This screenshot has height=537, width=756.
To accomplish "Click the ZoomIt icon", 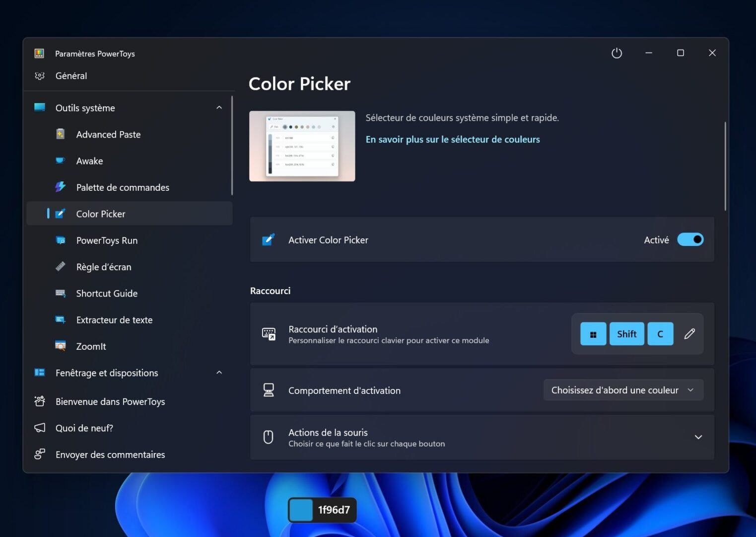I will [60, 346].
